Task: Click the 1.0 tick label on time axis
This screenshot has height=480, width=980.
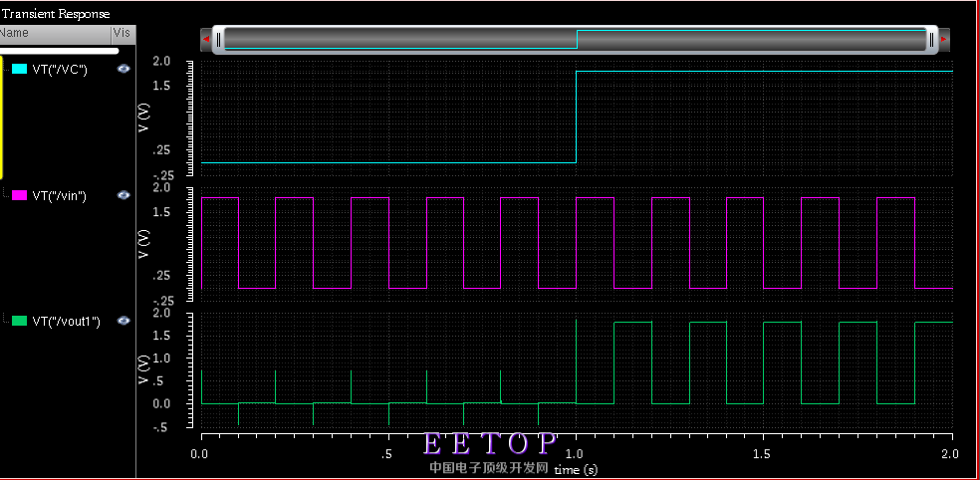Action: click(x=576, y=453)
